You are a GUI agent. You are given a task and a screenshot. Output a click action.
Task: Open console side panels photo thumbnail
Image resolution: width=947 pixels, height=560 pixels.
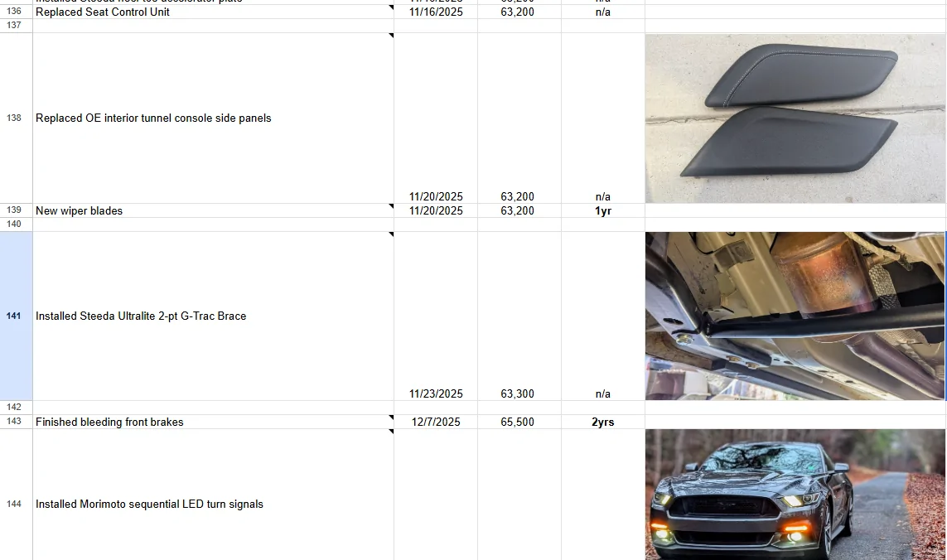point(795,118)
